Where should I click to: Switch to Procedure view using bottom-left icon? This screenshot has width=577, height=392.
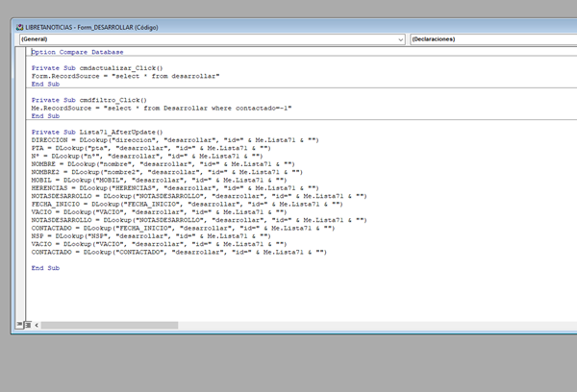[x=19, y=325]
